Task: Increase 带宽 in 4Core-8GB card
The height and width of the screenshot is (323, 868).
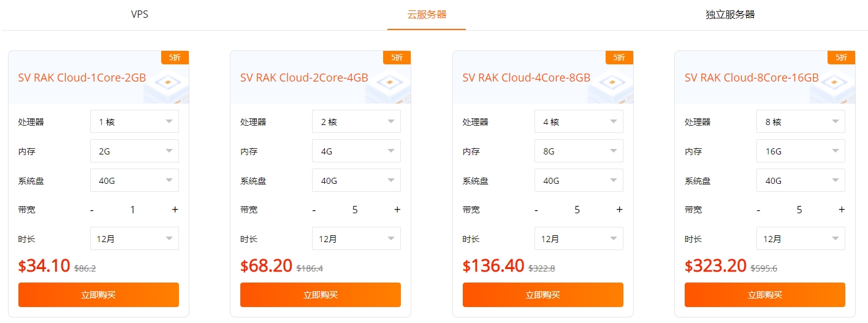Action: (619, 210)
